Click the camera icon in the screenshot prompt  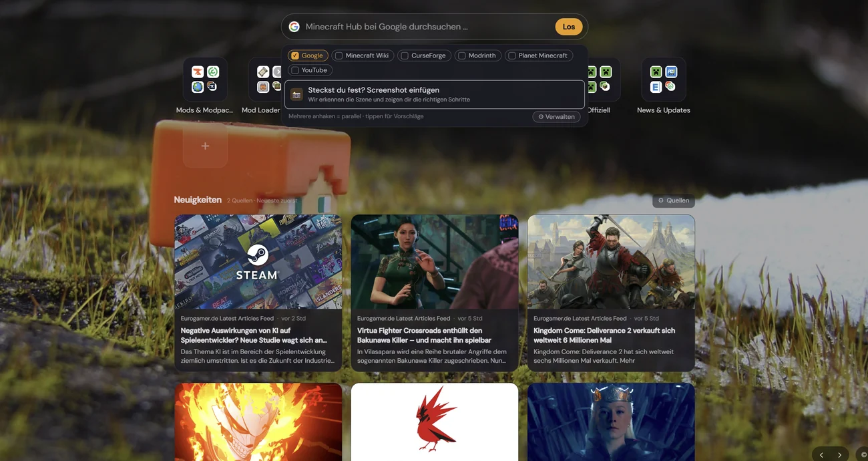296,95
